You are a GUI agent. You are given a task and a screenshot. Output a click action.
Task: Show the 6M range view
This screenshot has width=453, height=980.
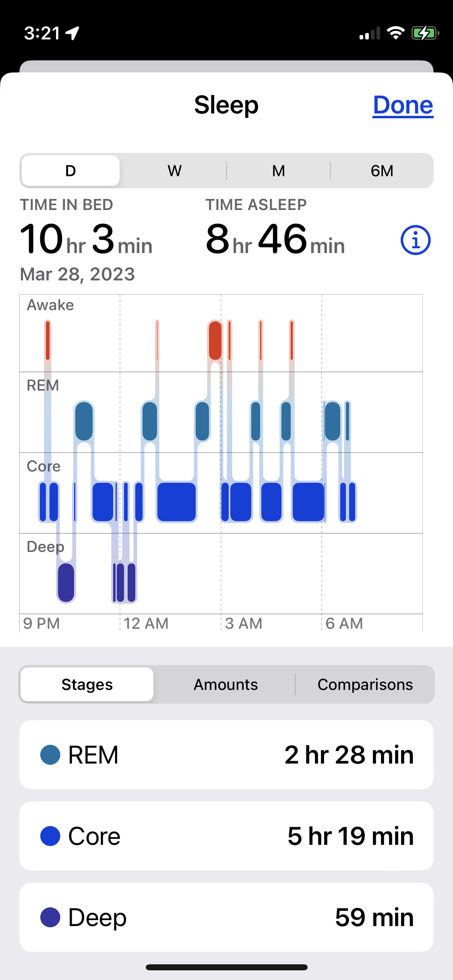click(x=382, y=171)
